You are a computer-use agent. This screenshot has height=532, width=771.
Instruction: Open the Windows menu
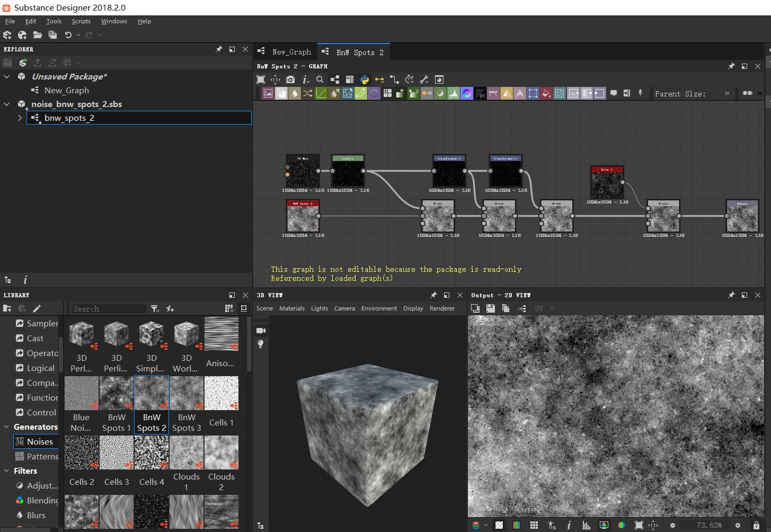click(x=114, y=21)
